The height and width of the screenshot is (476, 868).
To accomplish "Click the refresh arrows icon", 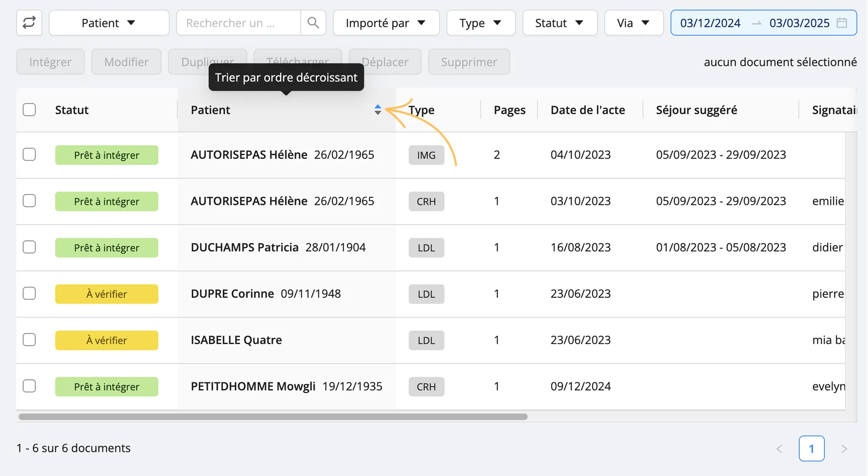I will coord(29,22).
